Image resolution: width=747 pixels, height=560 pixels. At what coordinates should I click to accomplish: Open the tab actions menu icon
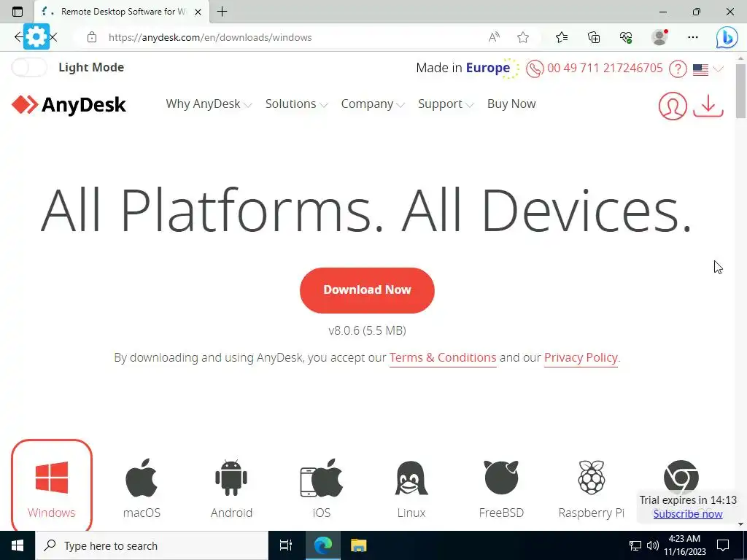click(x=18, y=12)
